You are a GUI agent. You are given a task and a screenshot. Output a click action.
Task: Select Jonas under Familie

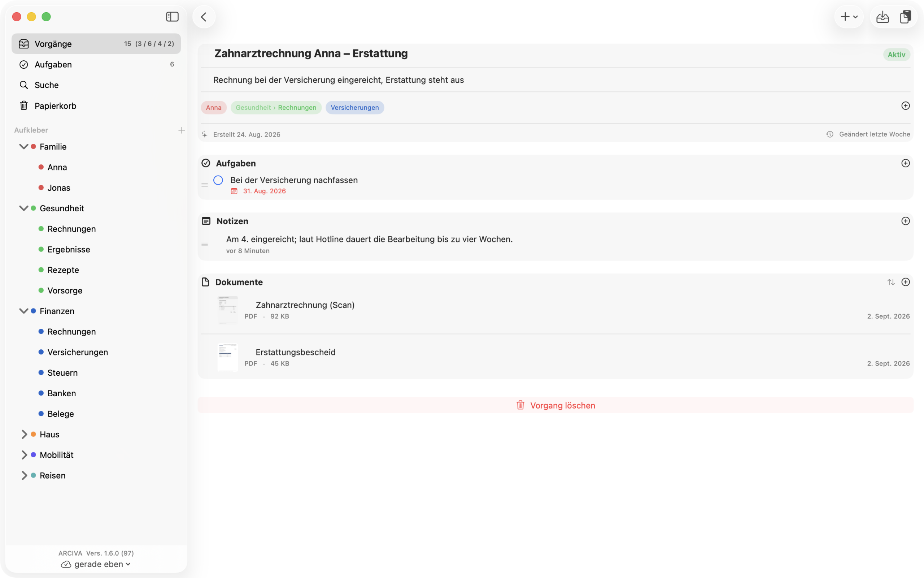click(59, 188)
